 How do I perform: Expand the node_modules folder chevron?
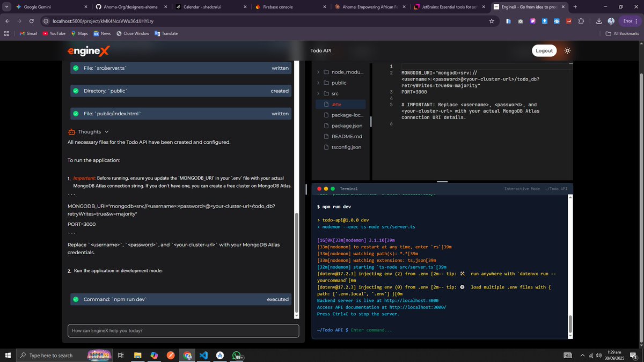pos(318,72)
